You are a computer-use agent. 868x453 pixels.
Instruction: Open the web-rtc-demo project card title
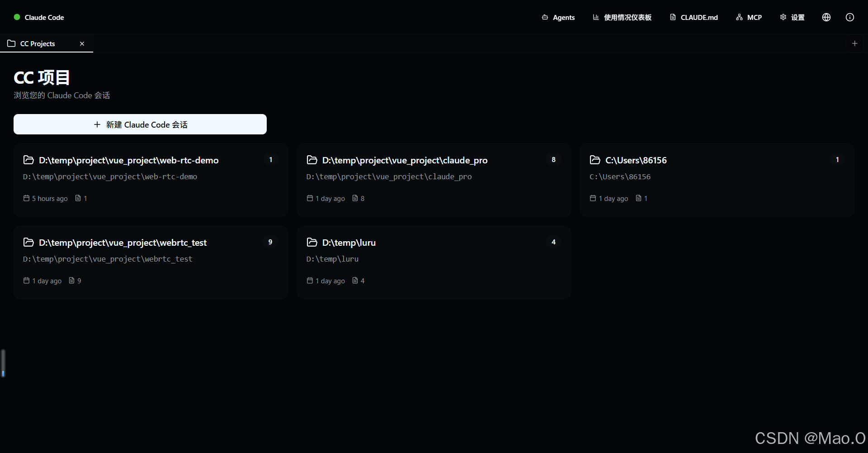(x=129, y=160)
